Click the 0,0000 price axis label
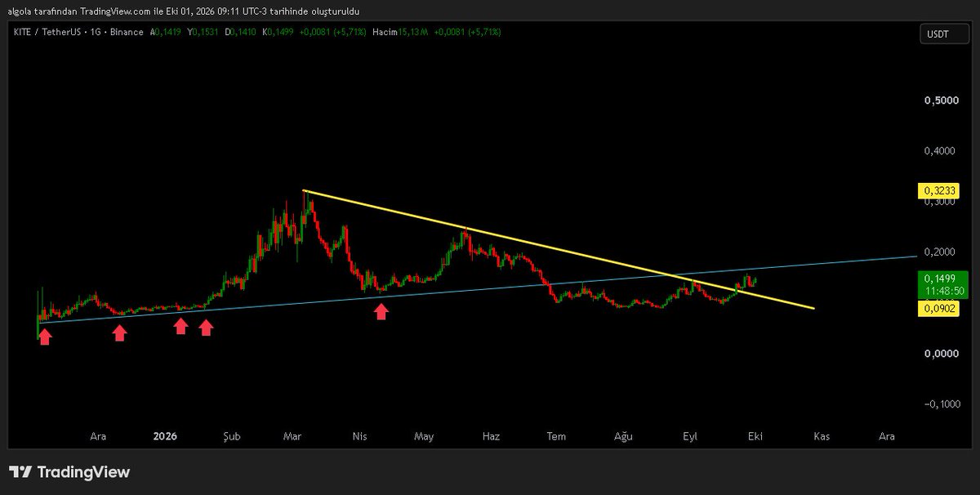Viewport: 980px width, 495px height. pos(941,354)
